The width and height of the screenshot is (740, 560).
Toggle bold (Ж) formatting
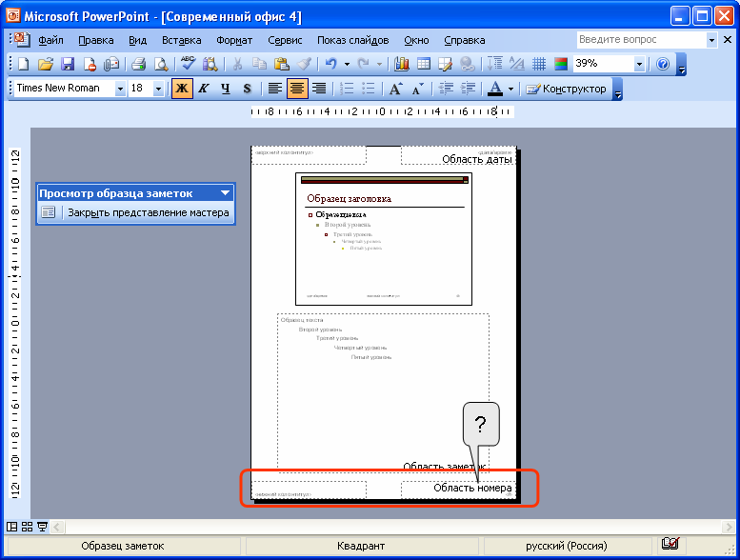[182, 89]
